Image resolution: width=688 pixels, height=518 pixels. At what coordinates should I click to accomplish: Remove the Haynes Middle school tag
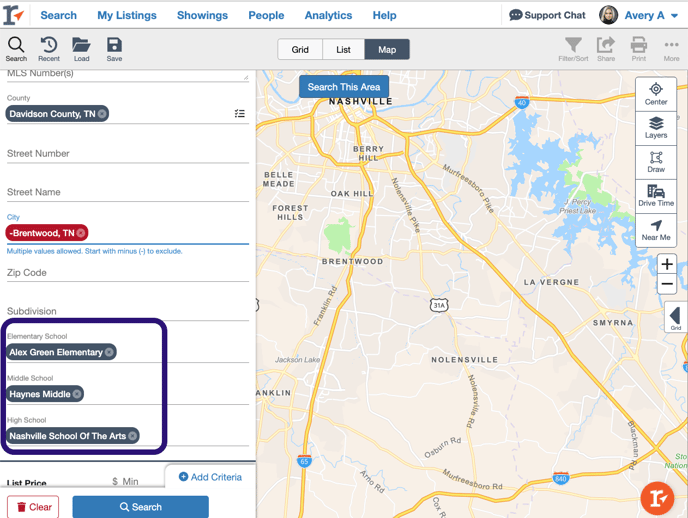[x=77, y=394]
